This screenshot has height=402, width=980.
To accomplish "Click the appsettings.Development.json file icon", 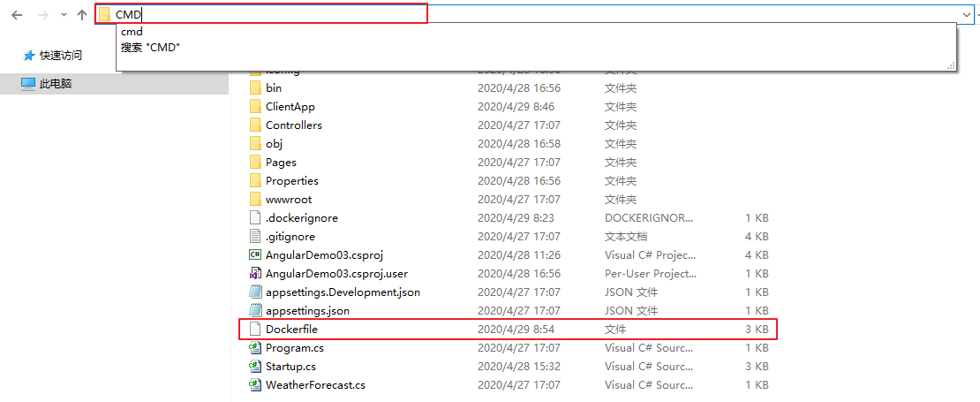I will pyautogui.click(x=254, y=292).
